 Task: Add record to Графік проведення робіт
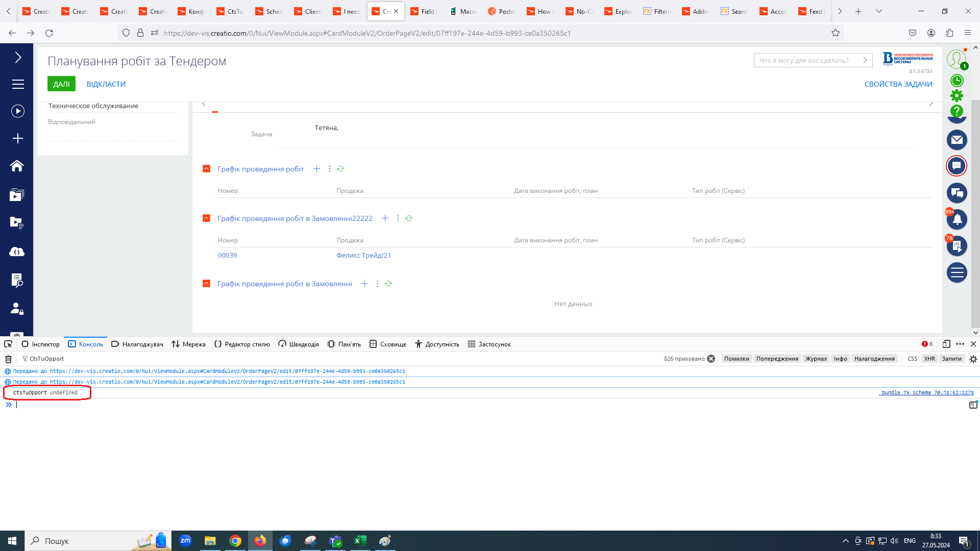pyautogui.click(x=316, y=169)
